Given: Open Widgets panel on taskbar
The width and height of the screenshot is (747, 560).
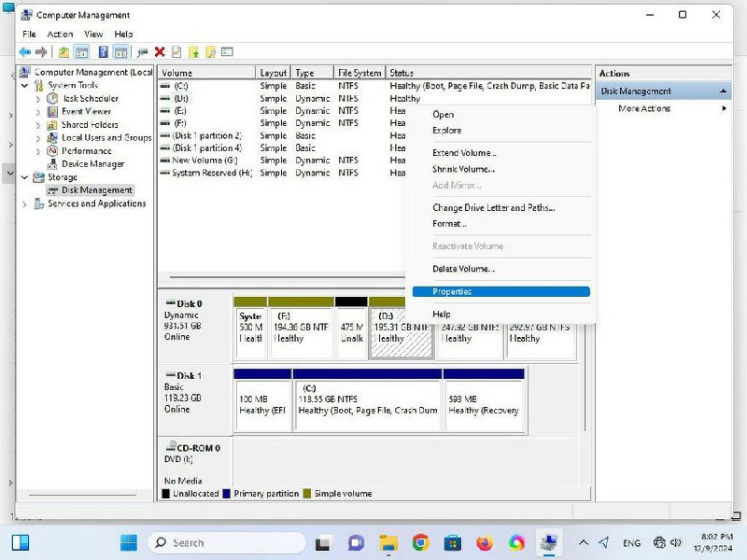Looking at the screenshot, I should (x=20, y=542).
